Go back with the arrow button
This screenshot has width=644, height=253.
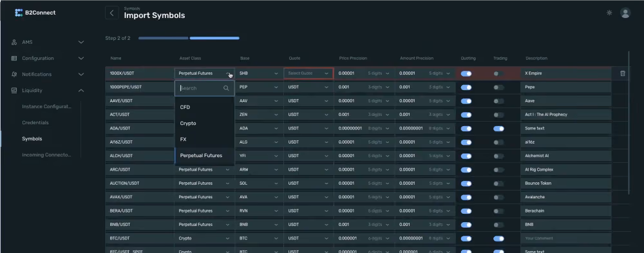coord(111,13)
